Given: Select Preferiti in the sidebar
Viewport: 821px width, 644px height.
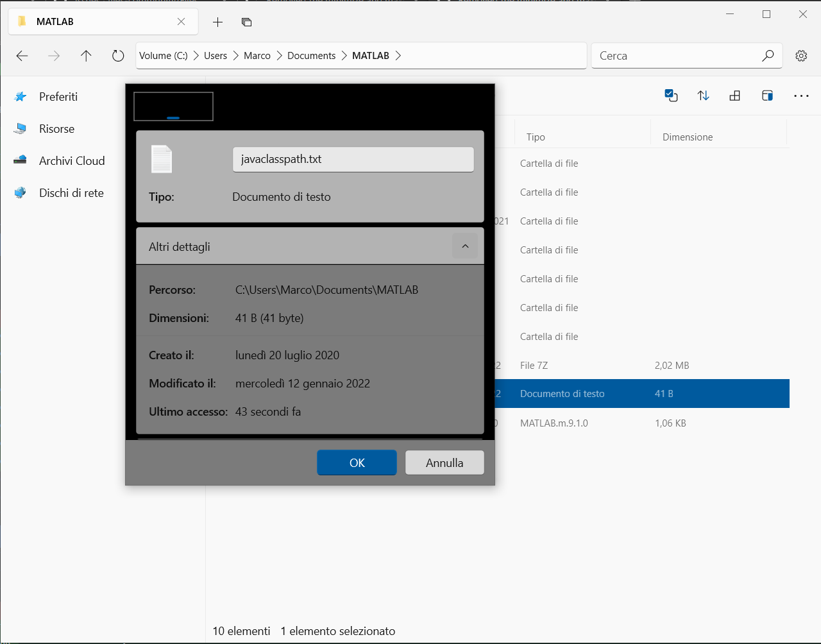Looking at the screenshot, I should tap(58, 96).
